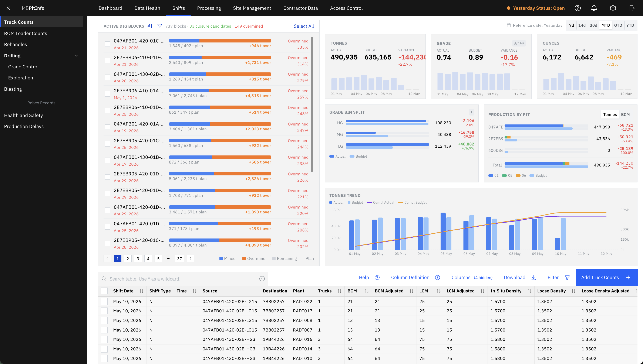
Task: Click the download arrow icon above table
Action: (534, 278)
